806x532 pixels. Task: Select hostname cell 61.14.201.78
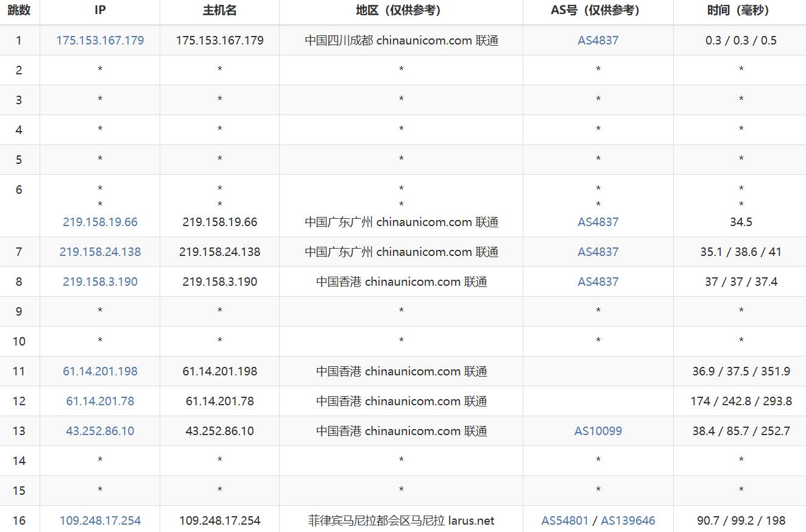point(219,401)
